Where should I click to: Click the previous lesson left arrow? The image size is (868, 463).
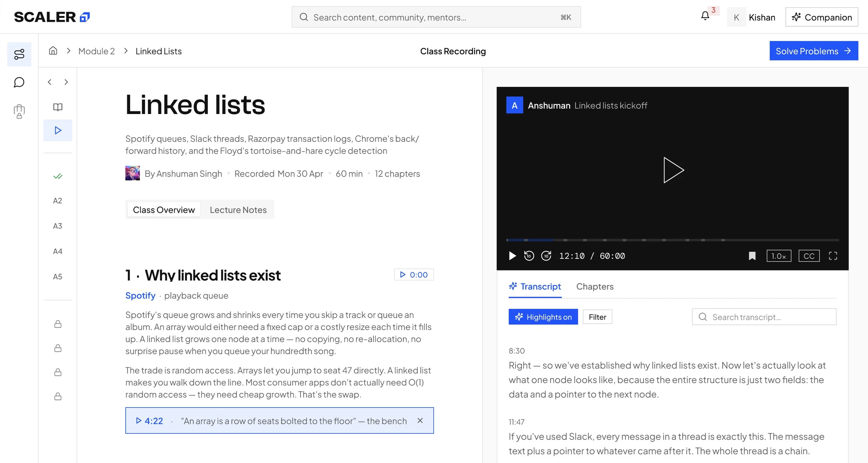(x=50, y=82)
